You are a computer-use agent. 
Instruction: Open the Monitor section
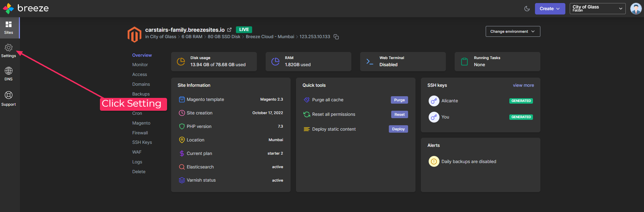click(140, 64)
